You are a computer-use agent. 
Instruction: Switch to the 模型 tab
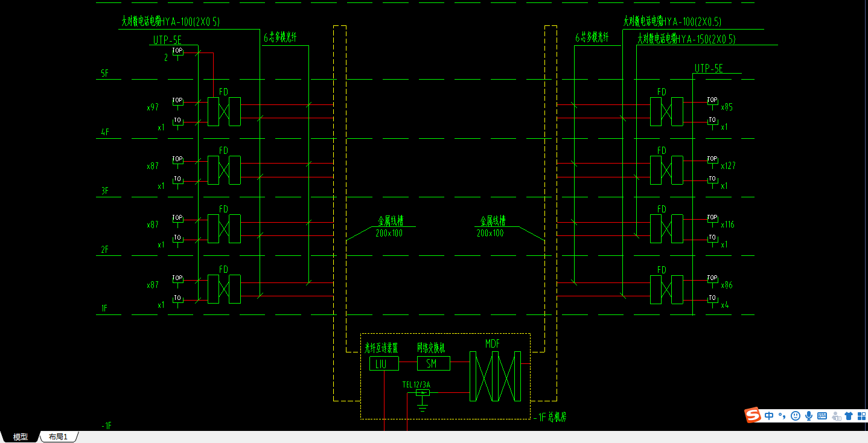click(x=21, y=437)
